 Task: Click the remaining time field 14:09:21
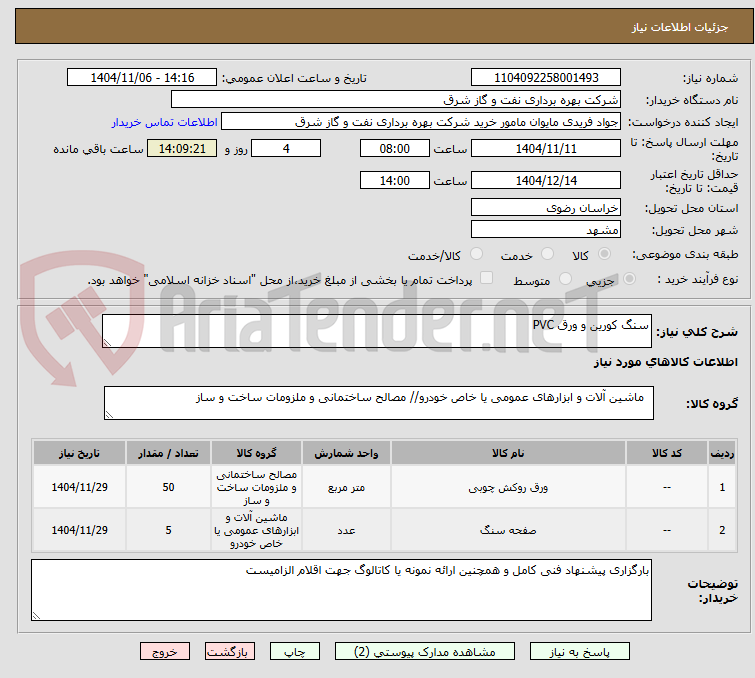pyautogui.click(x=182, y=148)
